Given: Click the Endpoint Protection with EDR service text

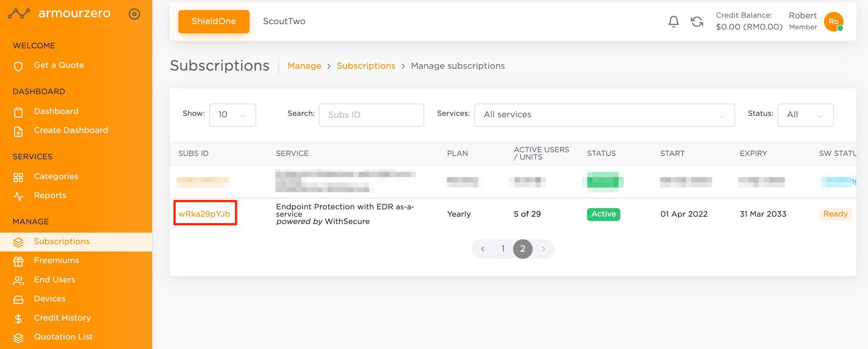Looking at the screenshot, I should pos(345,214).
